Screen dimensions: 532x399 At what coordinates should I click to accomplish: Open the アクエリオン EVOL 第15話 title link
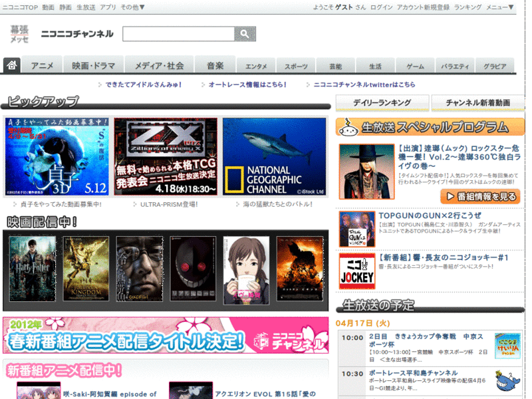265,394
